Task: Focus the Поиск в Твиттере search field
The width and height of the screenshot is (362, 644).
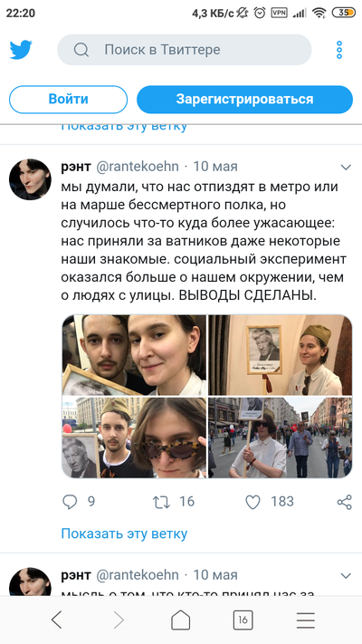Action: click(x=185, y=50)
